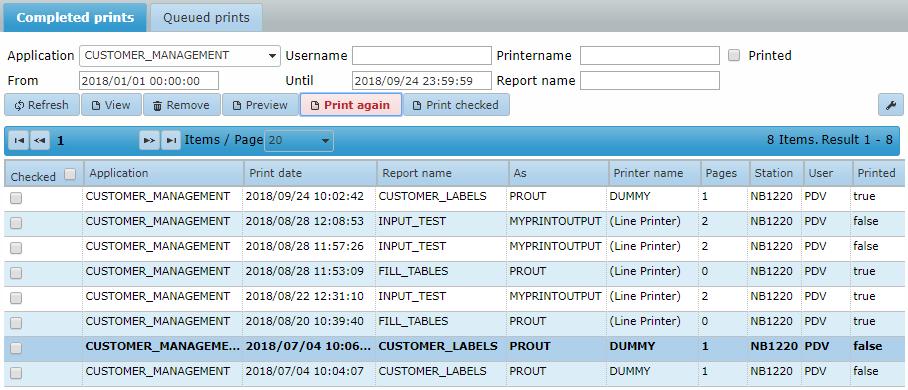908x390 pixels.
Task: Go to first page arrow
Action: click(19, 140)
